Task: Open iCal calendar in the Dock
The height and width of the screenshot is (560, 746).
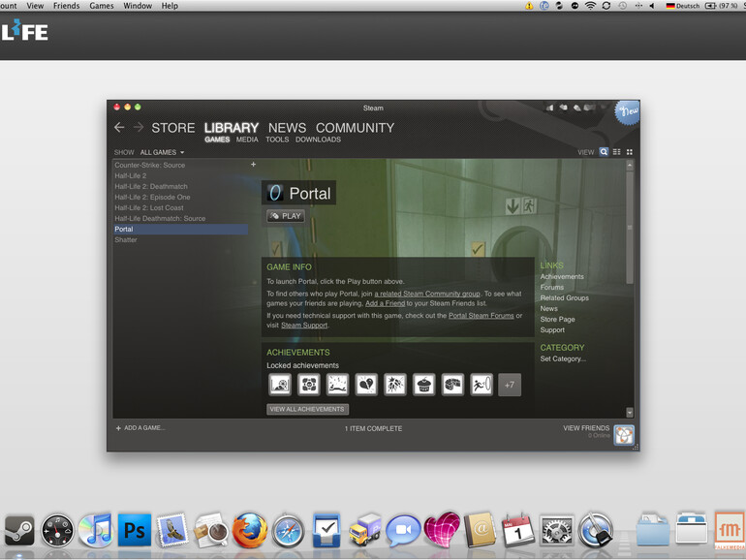Action: [518, 530]
